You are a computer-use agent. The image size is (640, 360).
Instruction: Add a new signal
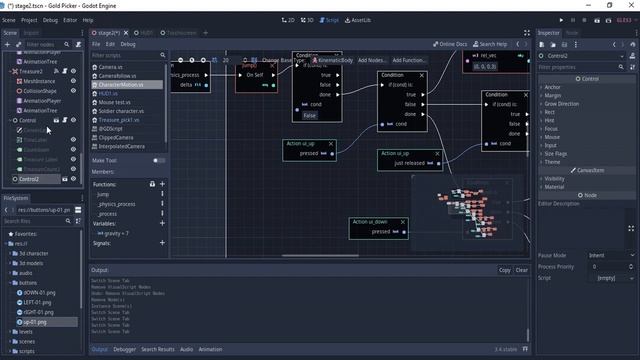point(162,243)
